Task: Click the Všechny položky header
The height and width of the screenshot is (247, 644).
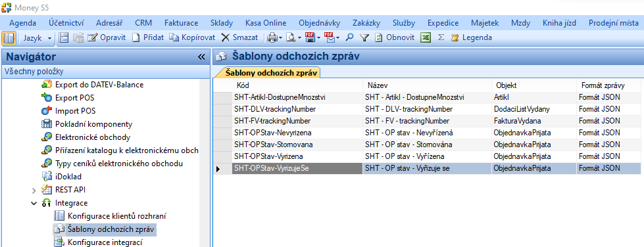Action: [x=106, y=72]
